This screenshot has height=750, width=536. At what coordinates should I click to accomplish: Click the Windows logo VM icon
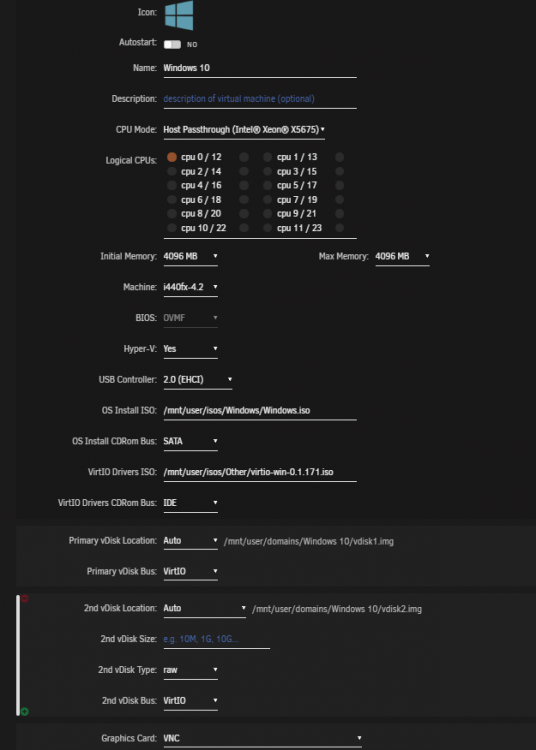click(179, 15)
